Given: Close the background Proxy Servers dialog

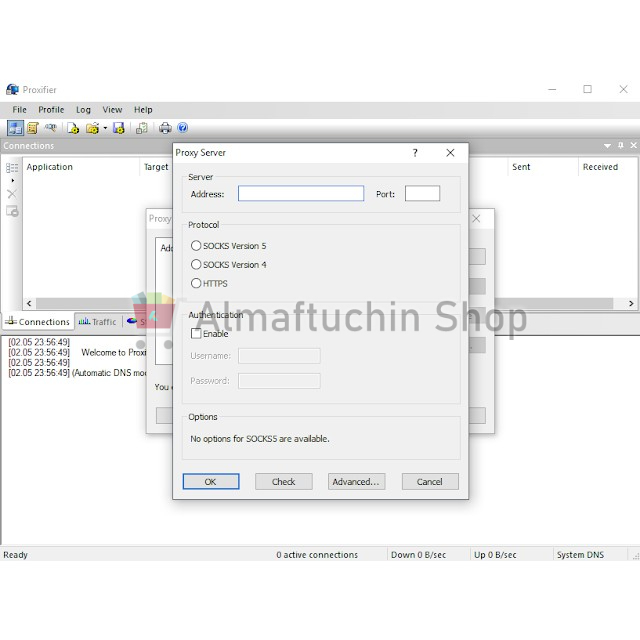Looking at the screenshot, I should (476, 219).
